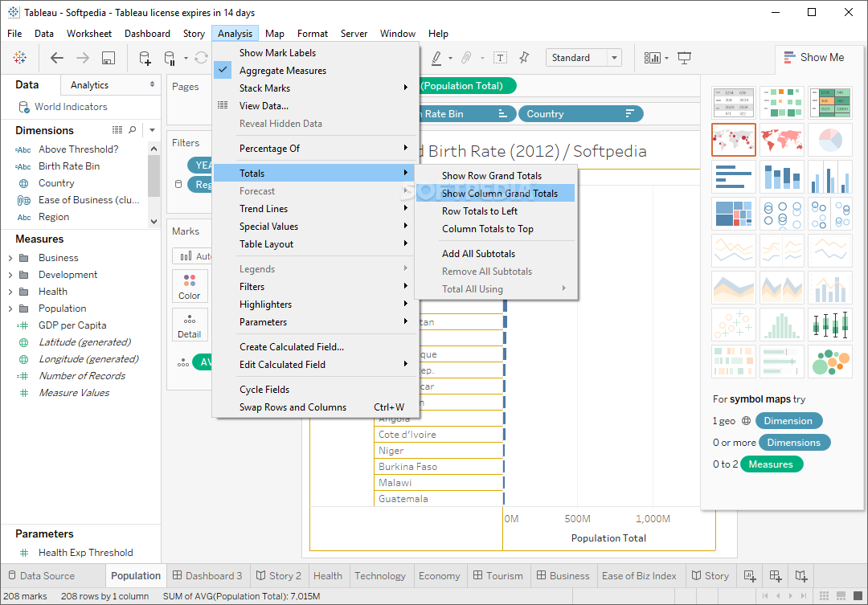Select the filled map chart thumbnail
Viewport: 868px width, 605px height.
(782, 140)
